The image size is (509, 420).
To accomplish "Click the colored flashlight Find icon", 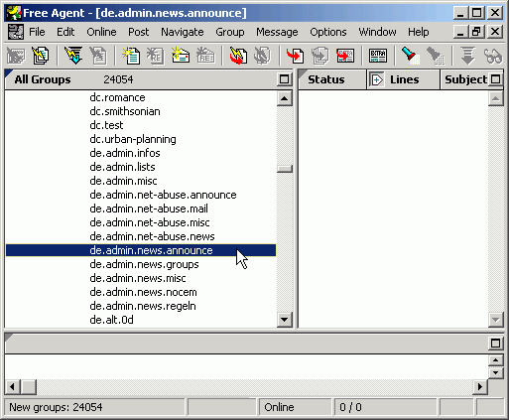I will click(x=410, y=56).
